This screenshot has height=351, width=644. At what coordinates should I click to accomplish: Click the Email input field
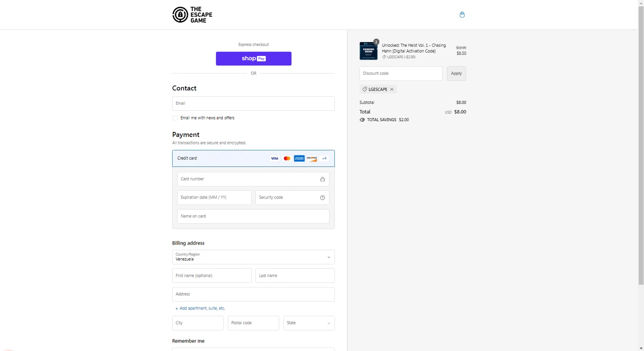(253, 104)
